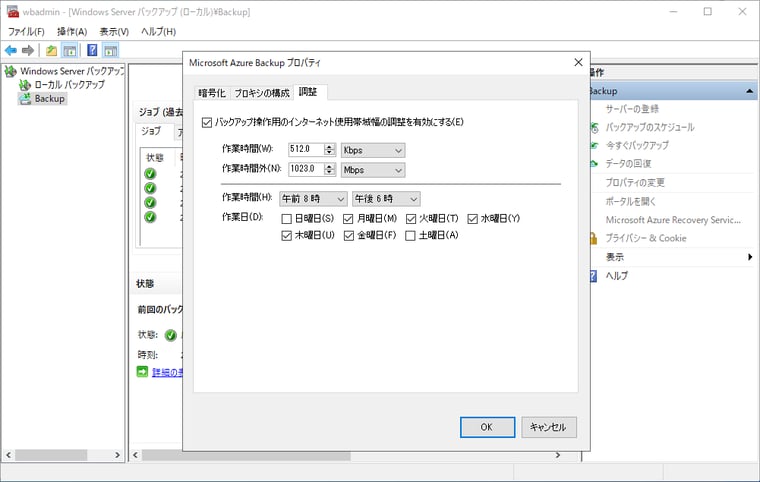Open the Help toolbar icon
Viewport: 760px width, 482px height.
pos(92,50)
